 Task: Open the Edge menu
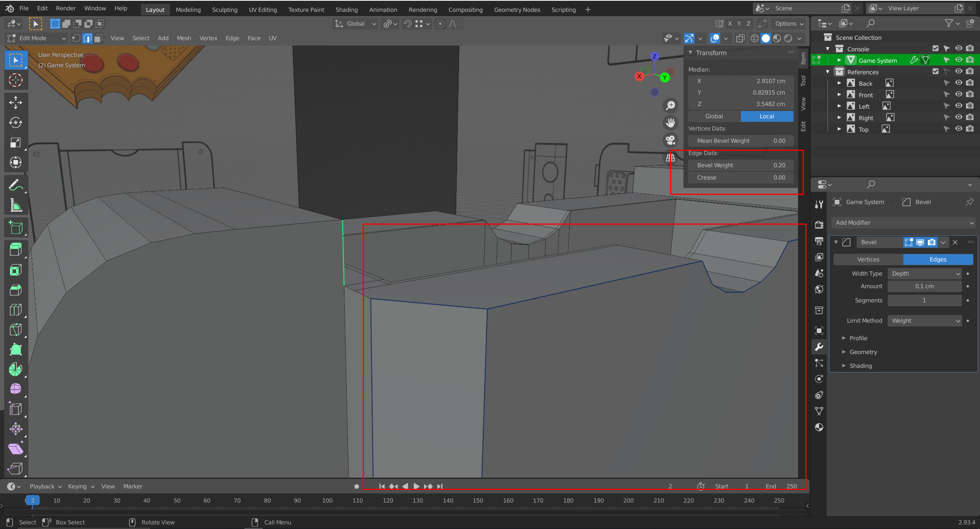pos(232,38)
